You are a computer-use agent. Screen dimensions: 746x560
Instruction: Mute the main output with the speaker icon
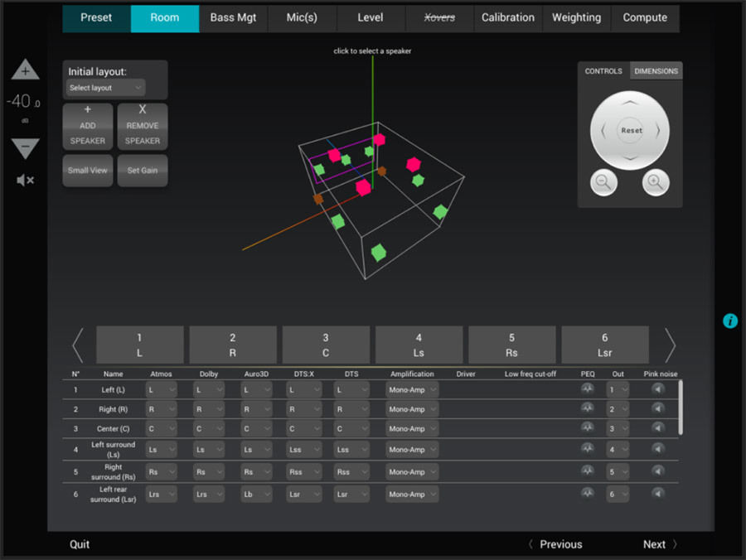click(x=24, y=180)
